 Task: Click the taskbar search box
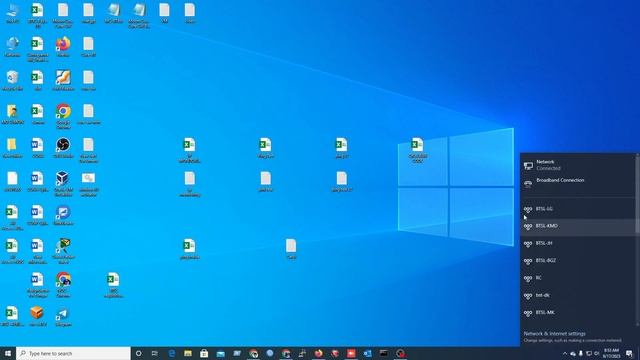(x=73, y=353)
